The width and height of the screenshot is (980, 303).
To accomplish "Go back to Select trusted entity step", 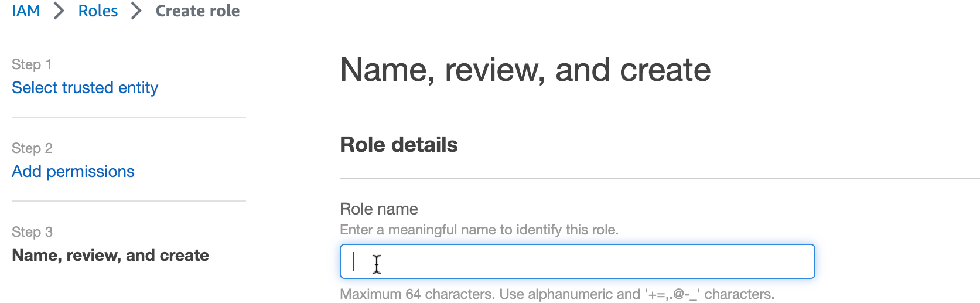I will (x=85, y=88).
